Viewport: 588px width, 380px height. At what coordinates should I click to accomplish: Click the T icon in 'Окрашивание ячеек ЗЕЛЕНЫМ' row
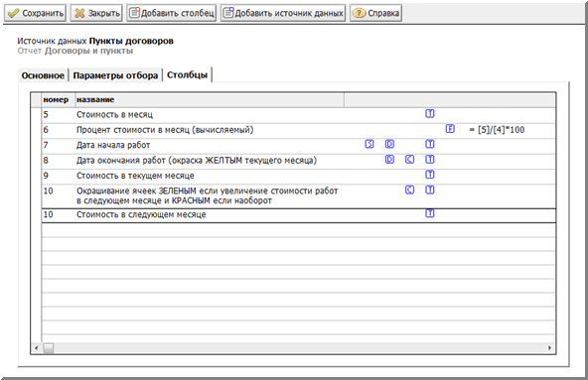pyautogui.click(x=430, y=190)
